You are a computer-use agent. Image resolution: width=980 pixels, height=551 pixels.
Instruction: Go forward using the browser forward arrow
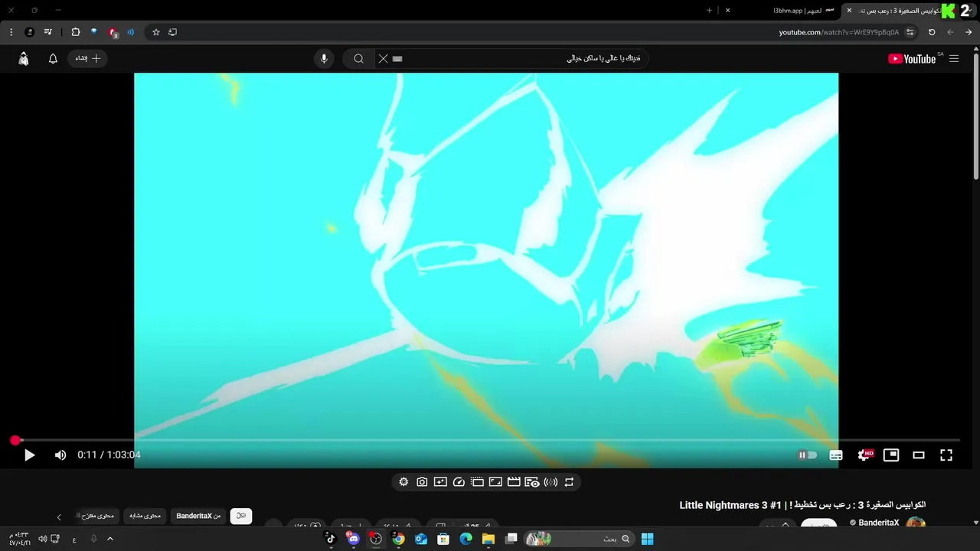950,32
